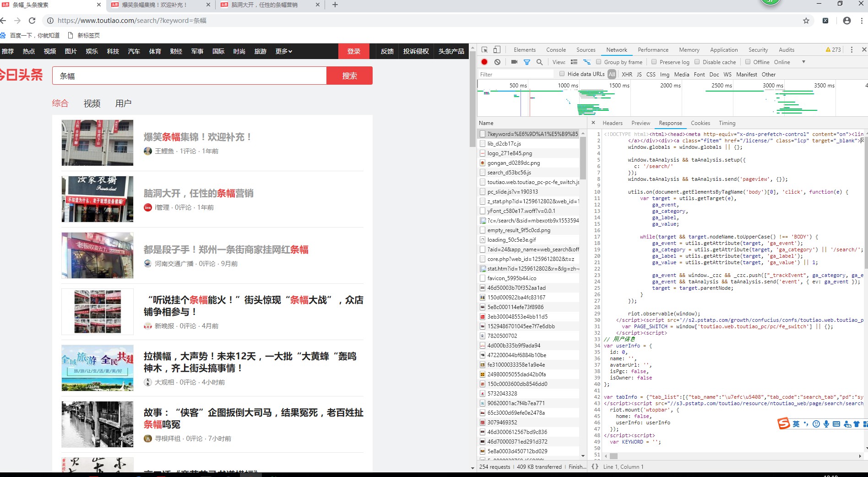Check the Offline checkbox

pyautogui.click(x=748, y=62)
